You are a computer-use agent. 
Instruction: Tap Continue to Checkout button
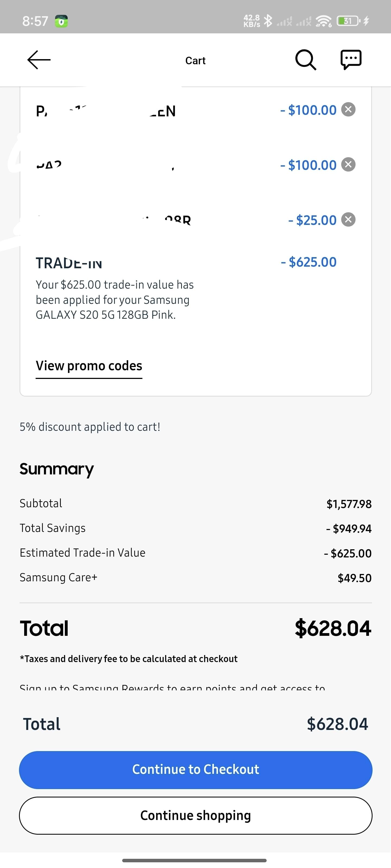point(196,770)
